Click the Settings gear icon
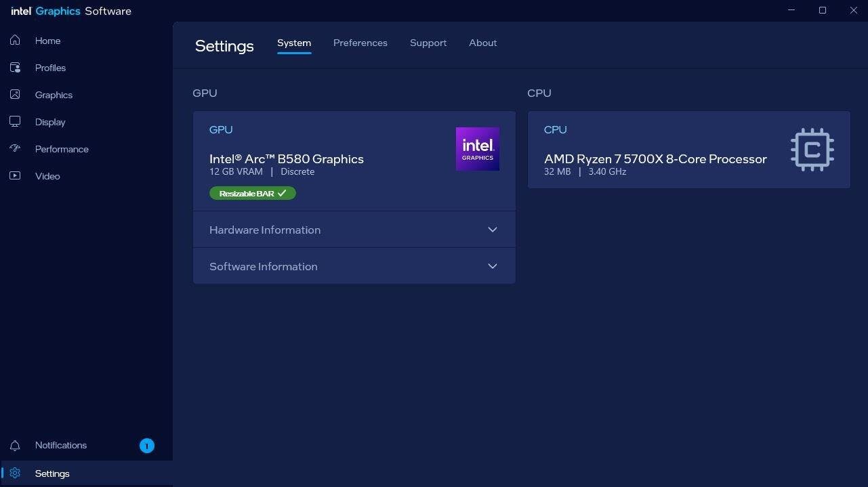Screen dimensions: 868x487 15,473
